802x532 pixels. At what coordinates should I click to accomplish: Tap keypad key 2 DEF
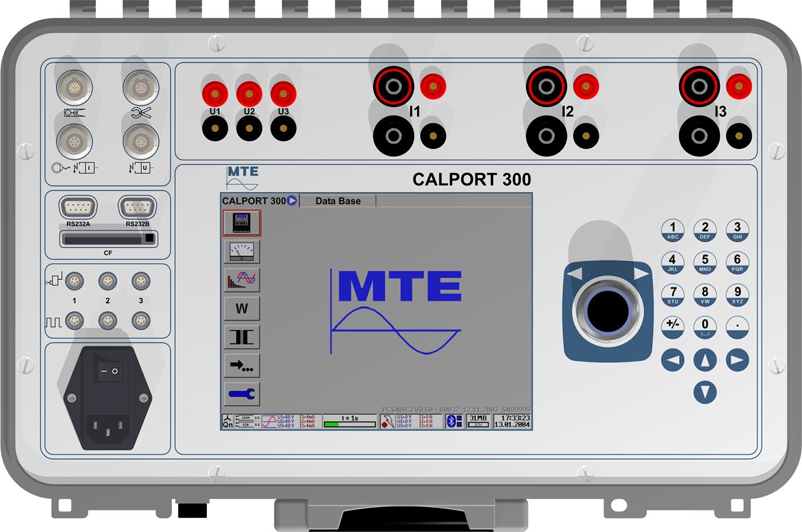[705, 230]
